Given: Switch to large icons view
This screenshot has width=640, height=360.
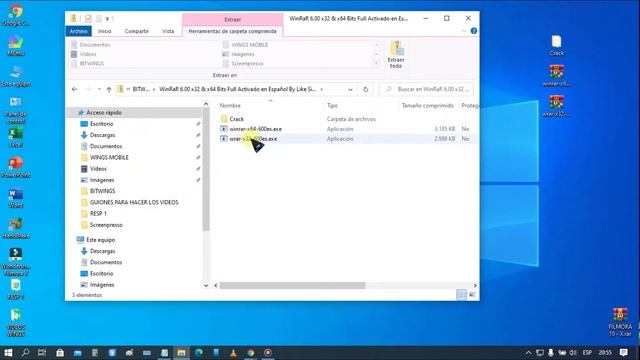Looking at the screenshot, I should (x=472, y=295).
